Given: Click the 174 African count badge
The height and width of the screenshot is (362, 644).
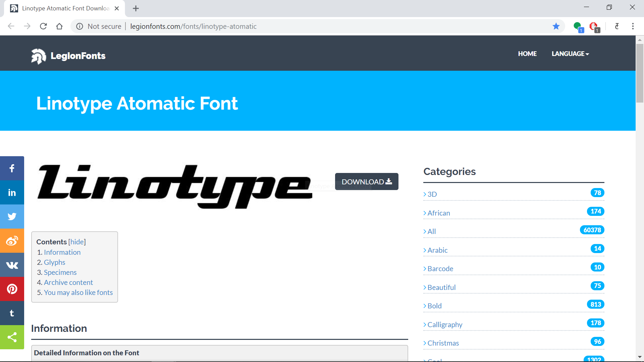Looking at the screenshot, I should pos(596,211).
